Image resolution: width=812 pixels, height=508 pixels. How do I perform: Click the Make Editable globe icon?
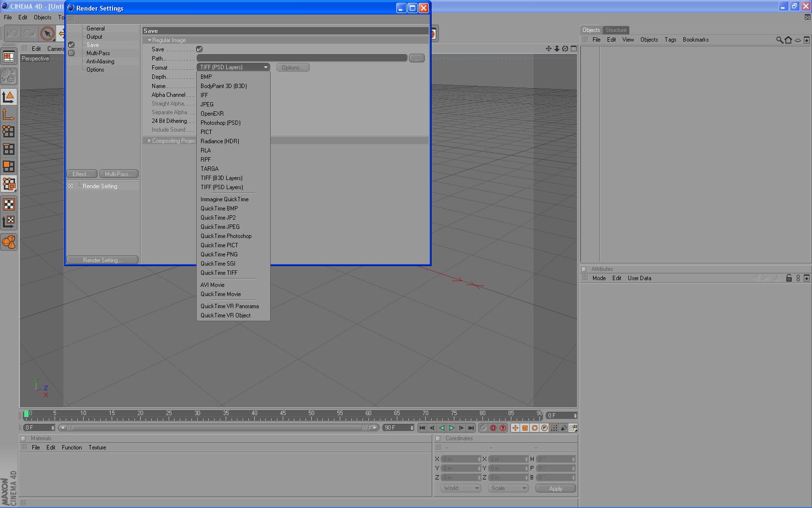pos(9,76)
